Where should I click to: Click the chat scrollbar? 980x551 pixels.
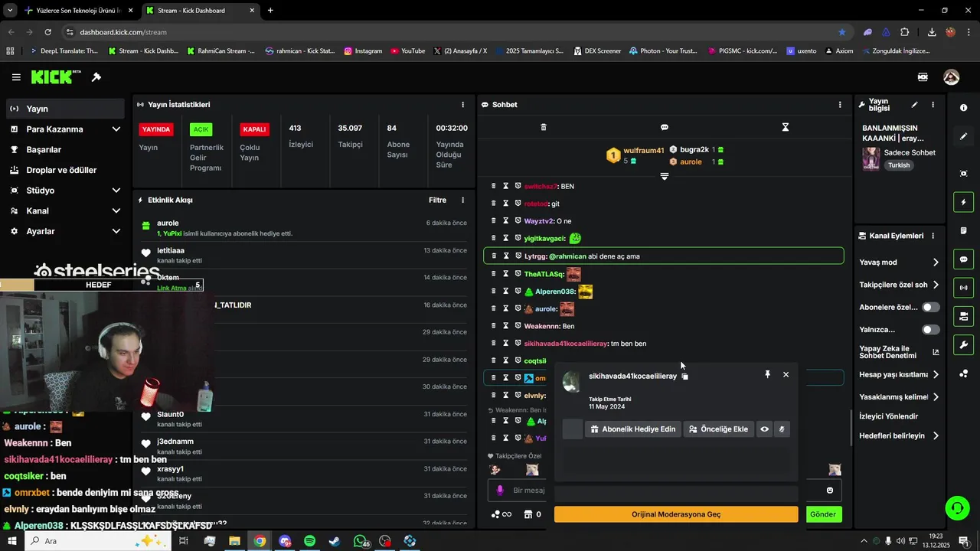[x=851, y=429]
